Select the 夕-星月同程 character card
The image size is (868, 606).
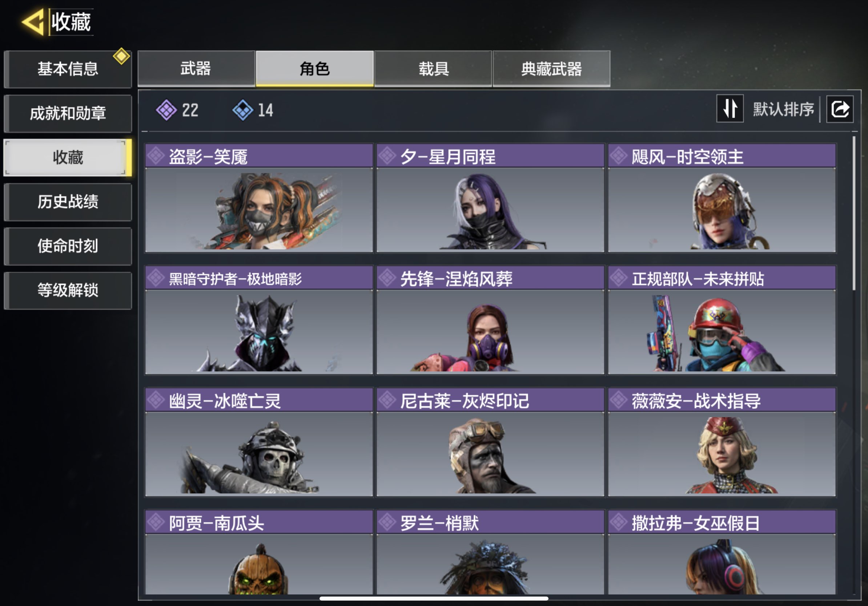[490, 198]
